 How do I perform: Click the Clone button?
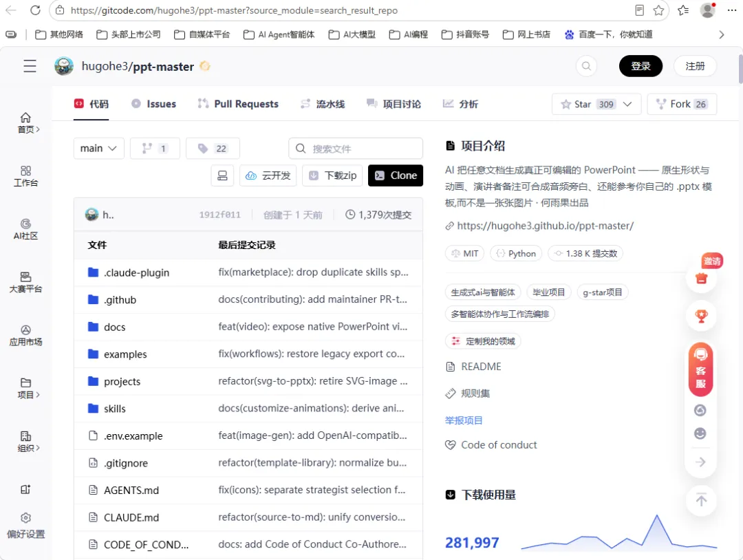pos(396,175)
